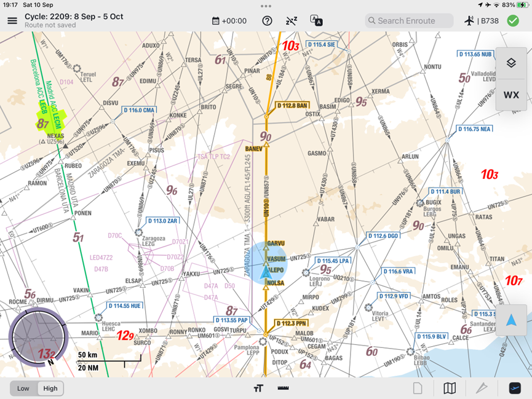The image size is (532, 399).
Task: Tap the D 112.8 BAN navaid label
Action: click(x=292, y=106)
